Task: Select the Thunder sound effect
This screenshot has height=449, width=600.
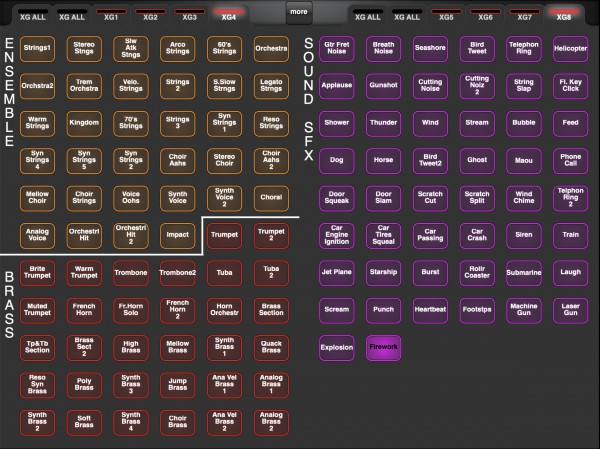Action: pos(383,123)
